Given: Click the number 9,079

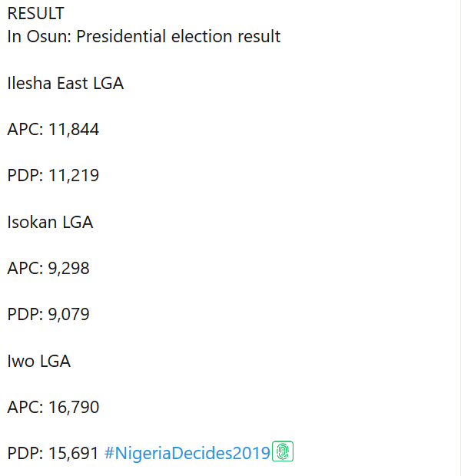Looking at the screenshot, I should point(69,315).
